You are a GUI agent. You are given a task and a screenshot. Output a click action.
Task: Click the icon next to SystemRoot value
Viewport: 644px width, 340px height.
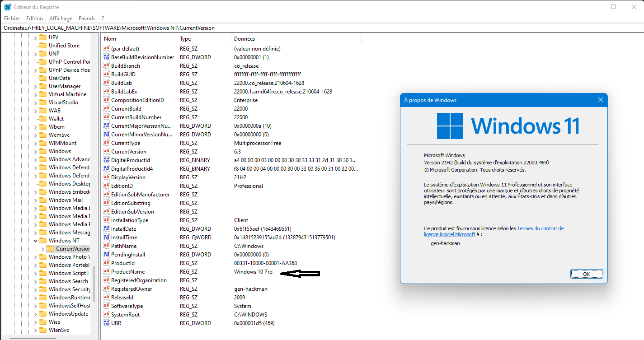[x=107, y=315]
